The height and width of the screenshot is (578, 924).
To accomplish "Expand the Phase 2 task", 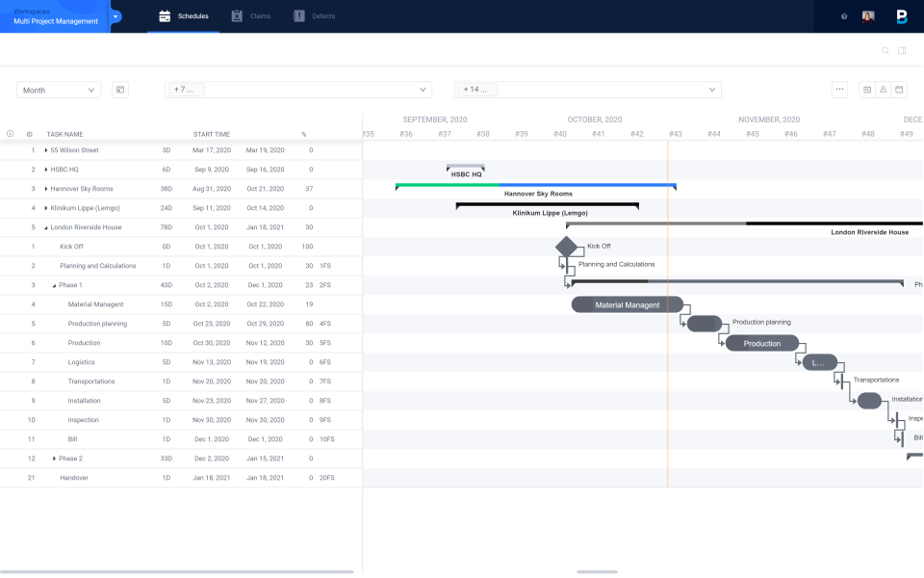I will point(55,459).
